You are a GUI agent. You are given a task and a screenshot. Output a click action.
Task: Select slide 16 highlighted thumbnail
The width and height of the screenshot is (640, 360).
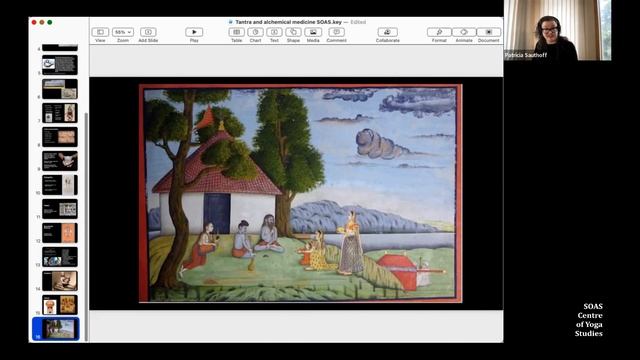click(x=60, y=329)
